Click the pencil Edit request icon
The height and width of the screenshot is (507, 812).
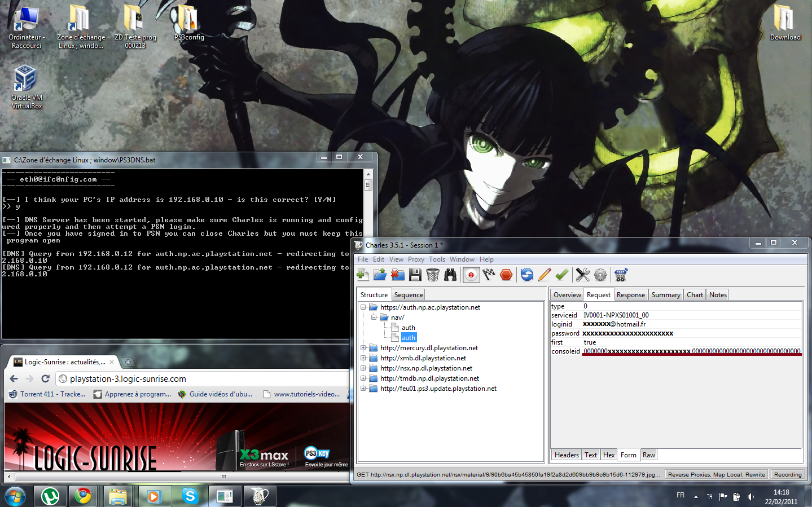tap(545, 275)
